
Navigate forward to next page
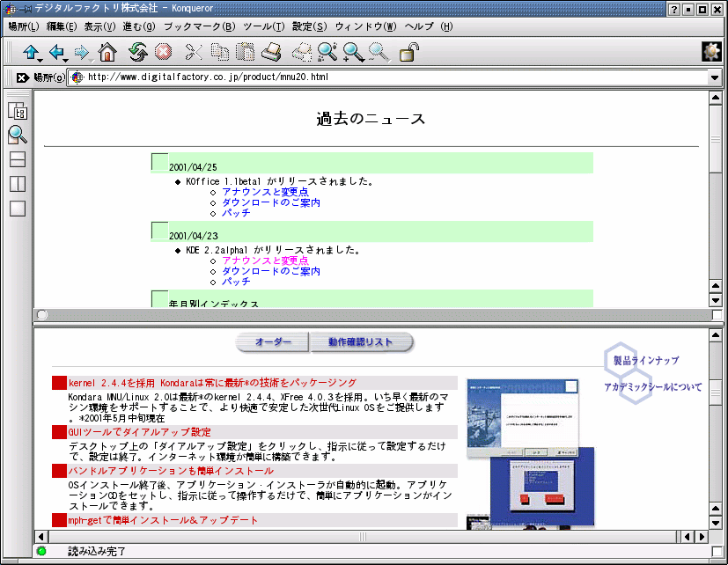point(81,52)
